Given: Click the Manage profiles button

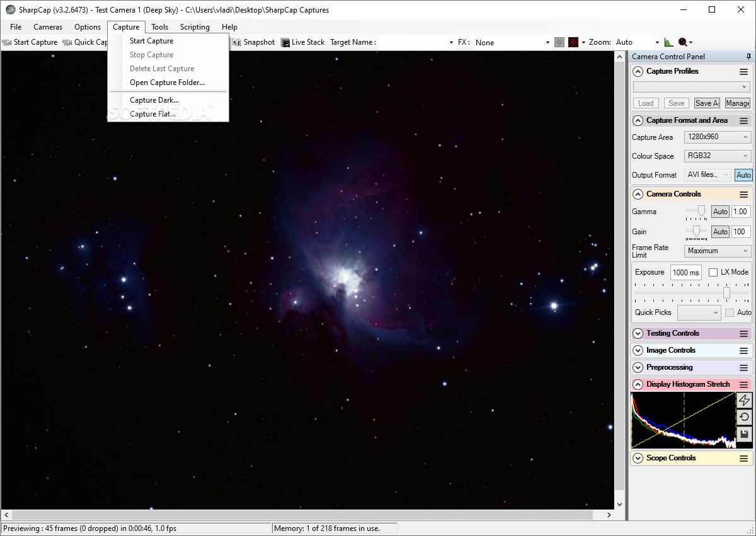Looking at the screenshot, I should pyautogui.click(x=737, y=103).
